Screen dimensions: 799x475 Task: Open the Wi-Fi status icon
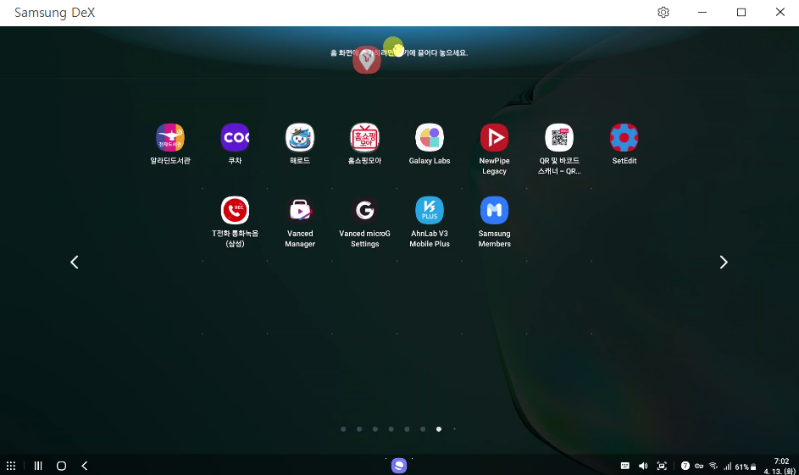coord(713,466)
